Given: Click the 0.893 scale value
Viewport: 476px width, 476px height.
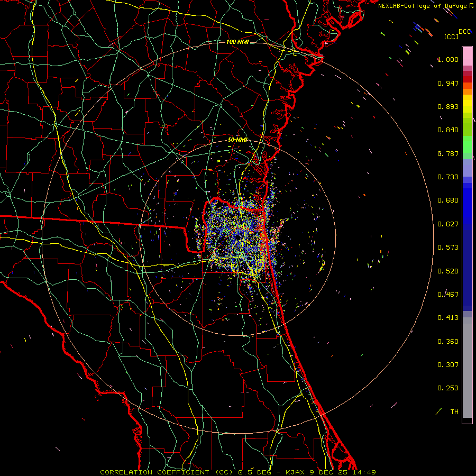Looking at the screenshot, I should [448, 106].
